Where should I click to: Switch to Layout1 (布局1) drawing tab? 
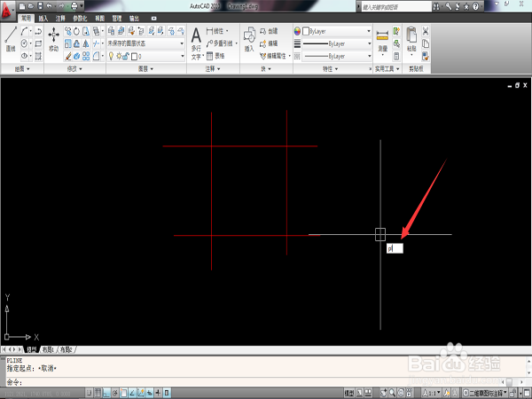pos(48,349)
